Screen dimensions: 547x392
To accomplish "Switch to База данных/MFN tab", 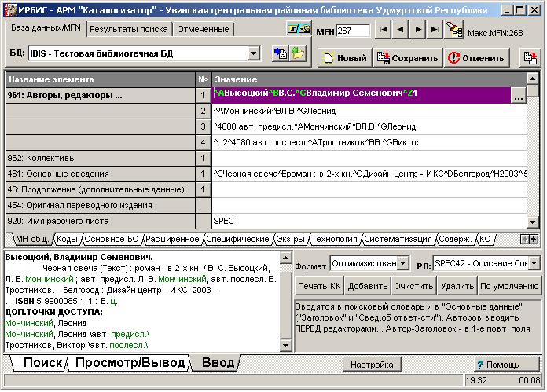I will point(46,28).
